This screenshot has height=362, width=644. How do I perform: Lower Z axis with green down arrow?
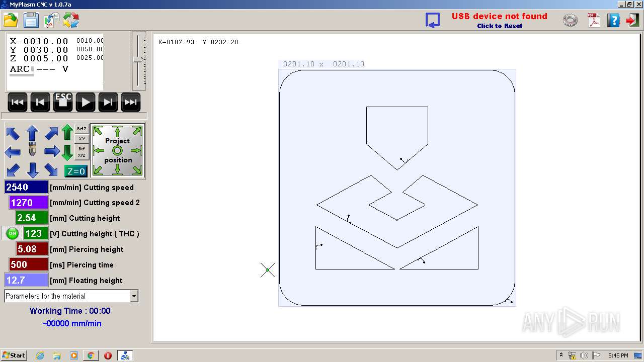[x=67, y=152]
